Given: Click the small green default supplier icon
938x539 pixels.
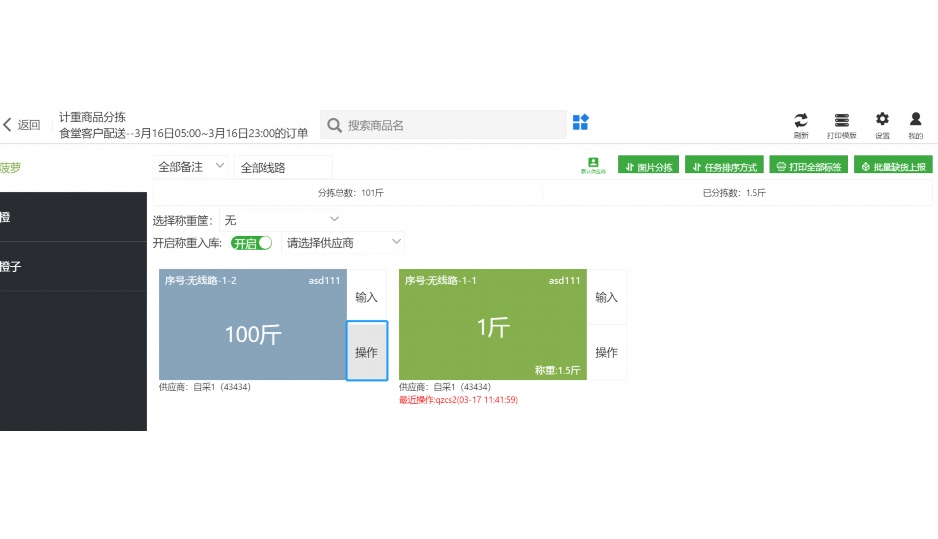Looking at the screenshot, I should [x=593, y=165].
